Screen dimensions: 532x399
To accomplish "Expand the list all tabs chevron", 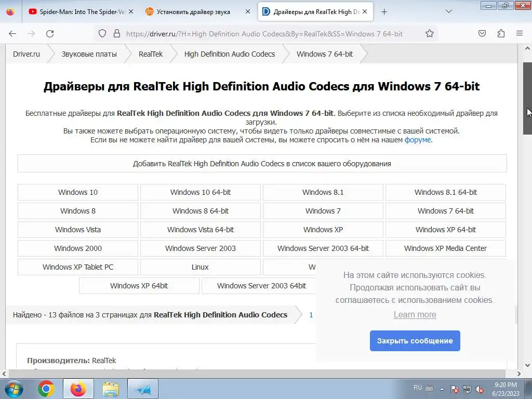I will [x=448, y=11].
